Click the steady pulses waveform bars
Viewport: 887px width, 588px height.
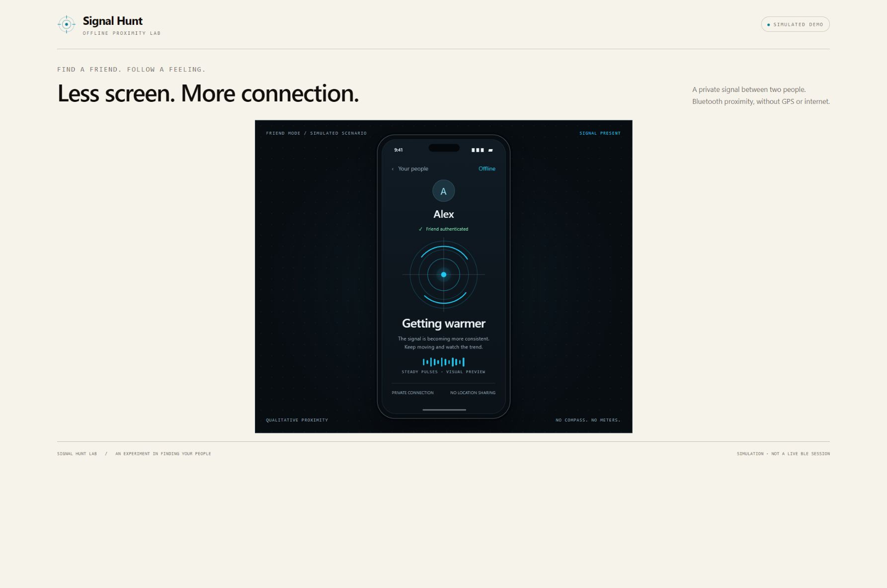point(443,362)
